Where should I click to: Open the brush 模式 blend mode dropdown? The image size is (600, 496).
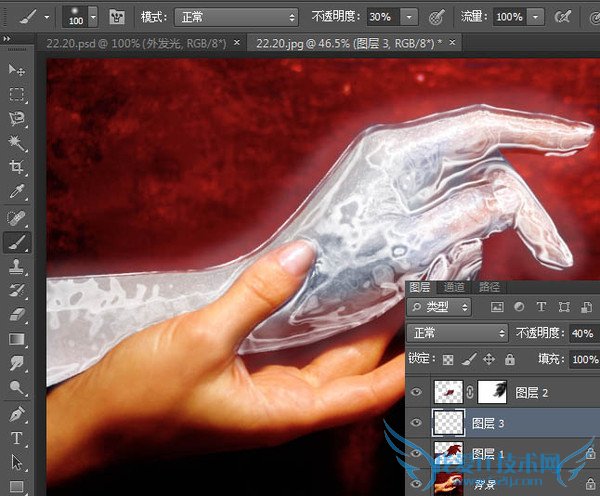[236, 17]
